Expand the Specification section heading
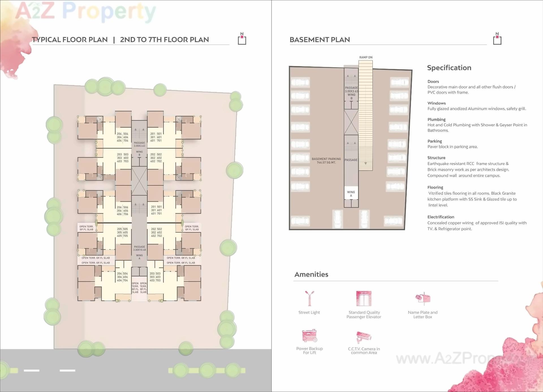 pos(449,68)
